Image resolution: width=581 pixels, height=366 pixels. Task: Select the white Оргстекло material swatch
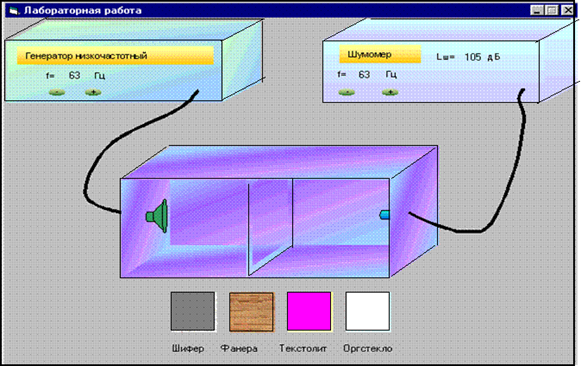tap(368, 311)
